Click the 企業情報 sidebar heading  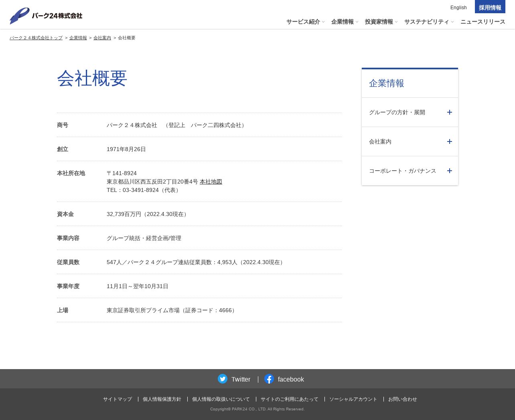(387, 83)
